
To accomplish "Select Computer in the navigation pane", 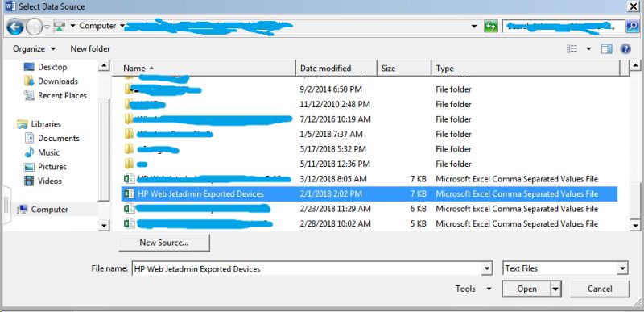I will pyautogui.click(x=49, y=210).
